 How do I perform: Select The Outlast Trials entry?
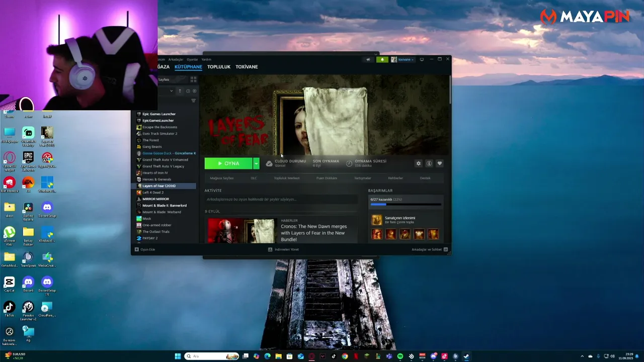point(156,232)
